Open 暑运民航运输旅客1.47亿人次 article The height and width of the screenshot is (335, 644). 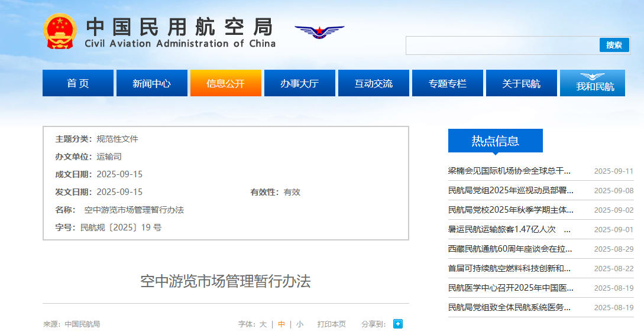(502, 229)
